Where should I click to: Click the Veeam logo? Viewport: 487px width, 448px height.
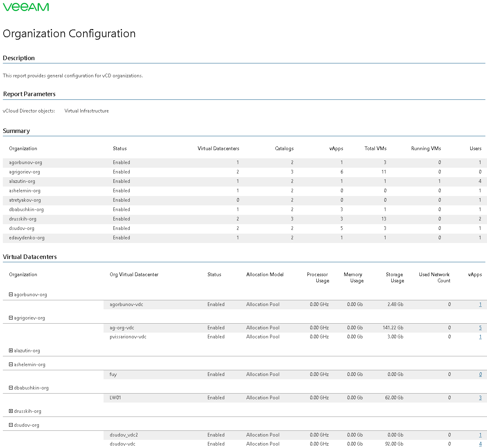(26, 7)
